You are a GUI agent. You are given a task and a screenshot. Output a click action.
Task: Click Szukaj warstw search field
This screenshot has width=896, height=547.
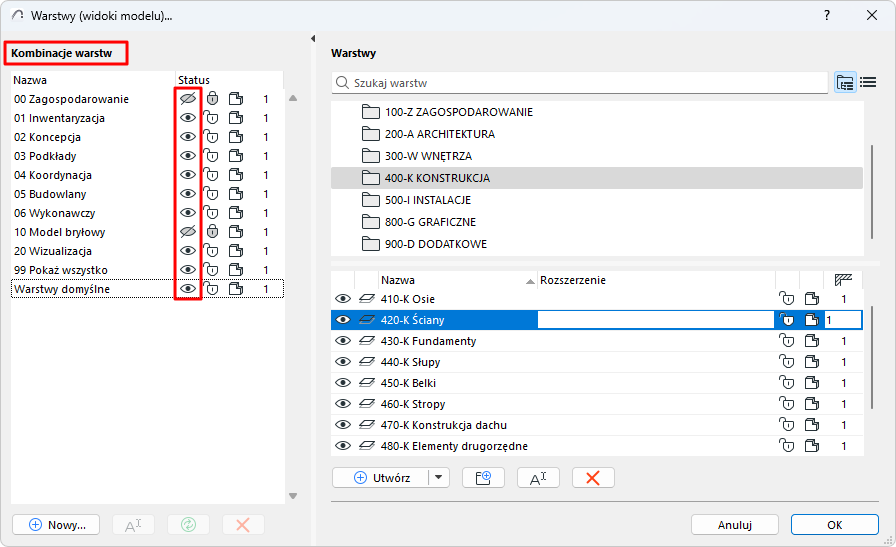[579, 83]
